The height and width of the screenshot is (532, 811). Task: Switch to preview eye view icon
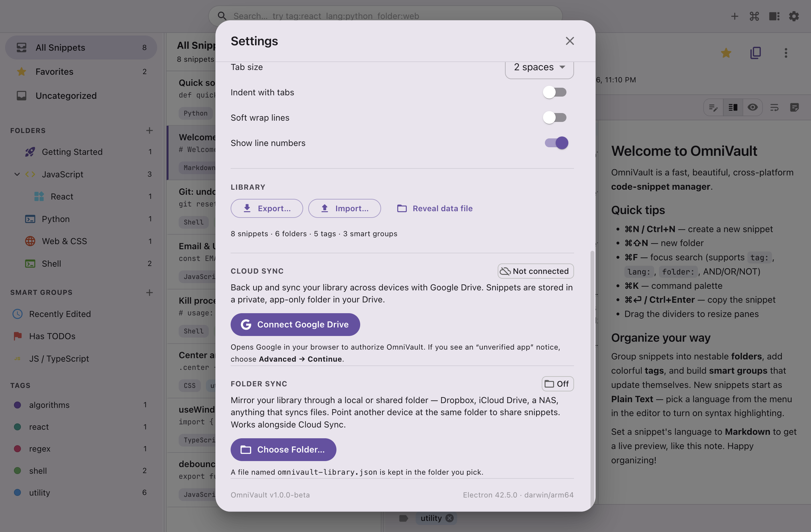coord(753,108)
